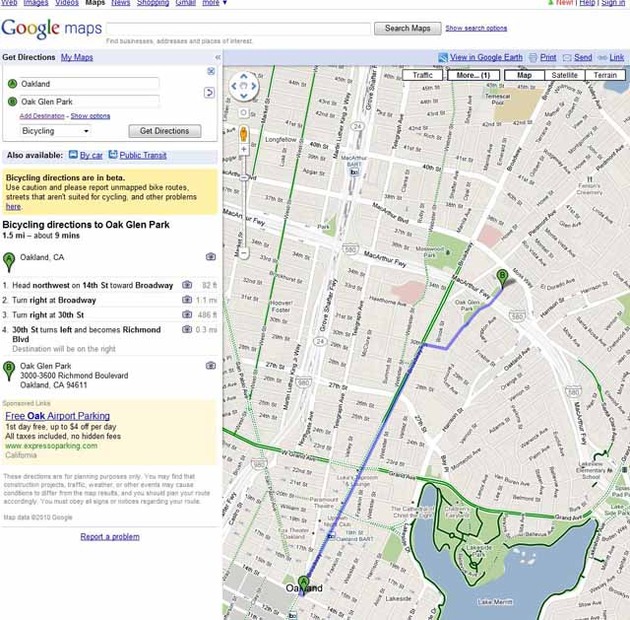Viewport: 630px width, 620px height.
Task: Click green marker A in directions list
Action: [9, 262]
